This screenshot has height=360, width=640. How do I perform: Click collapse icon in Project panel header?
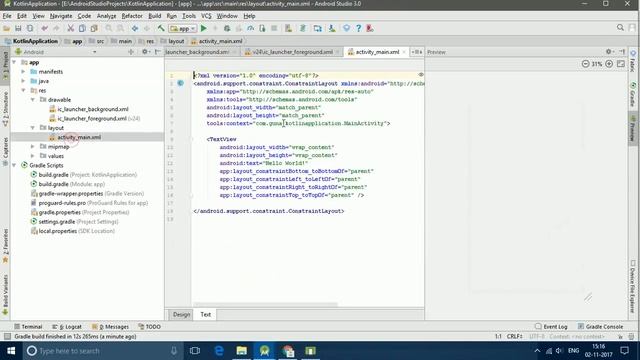tap(158, 52)
